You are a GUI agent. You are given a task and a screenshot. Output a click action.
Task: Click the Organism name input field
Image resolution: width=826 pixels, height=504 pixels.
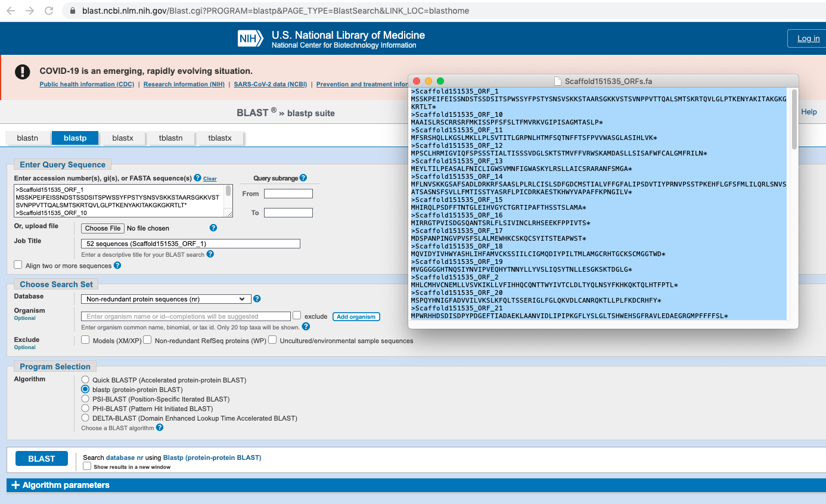point(186,316)
